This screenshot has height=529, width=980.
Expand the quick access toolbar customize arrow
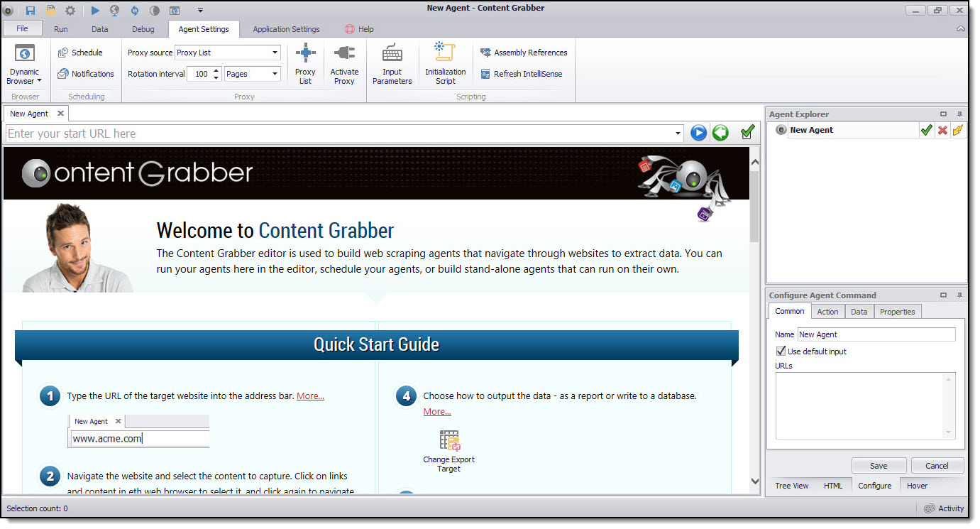tap(200, 10)
